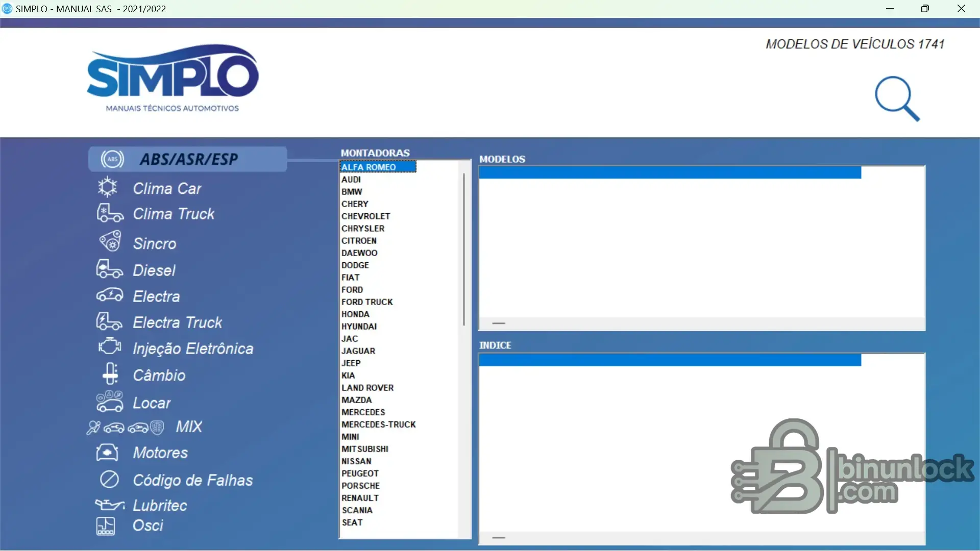Go to Injeção Eletrônica section
Image resolution: width=980 pixels, height=551 pixels.
point(193,348)
